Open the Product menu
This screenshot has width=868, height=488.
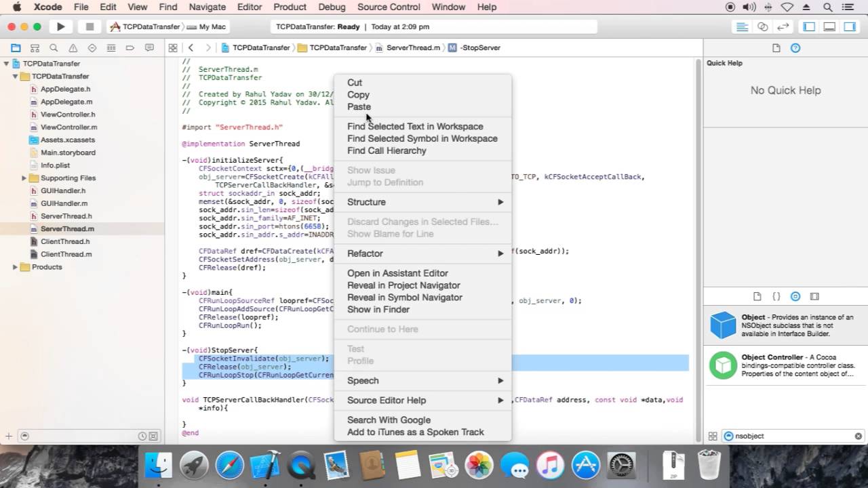tap(290, 7)
